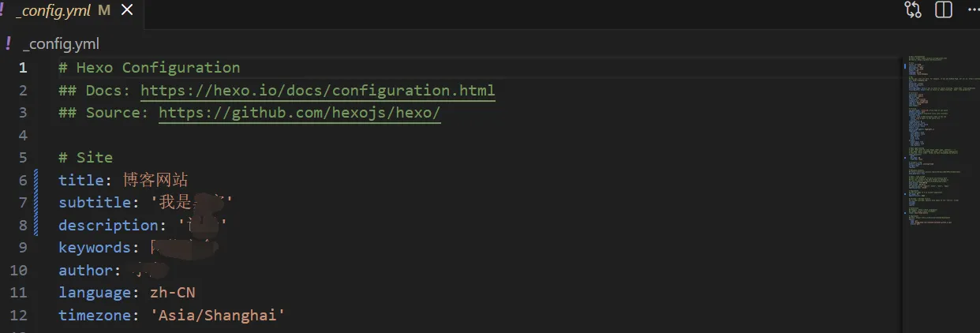This screenshot has height=333, width=980.
Task: Split the editor to the right
Action: pyautogui.click(x=944, y=9)
